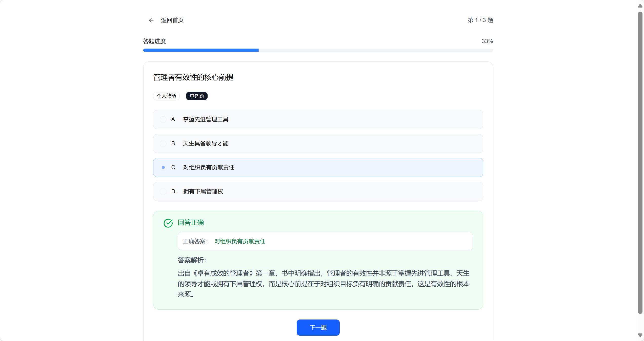Select radio button for option B

(x=163, y=143)
